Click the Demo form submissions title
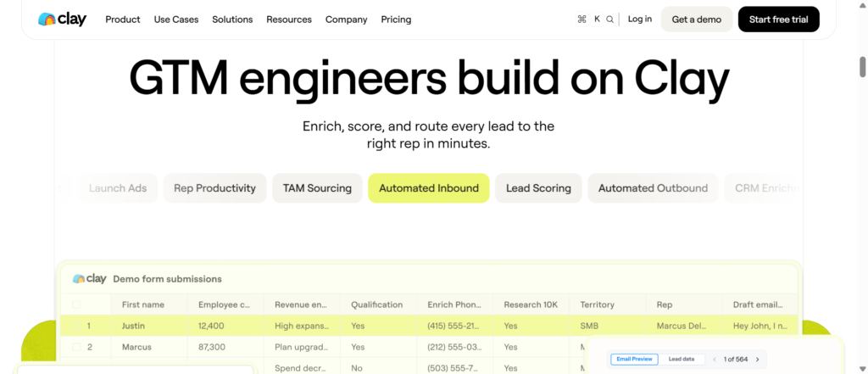The width and height of the screenshot is (868, 374). (x=167, y=279)
